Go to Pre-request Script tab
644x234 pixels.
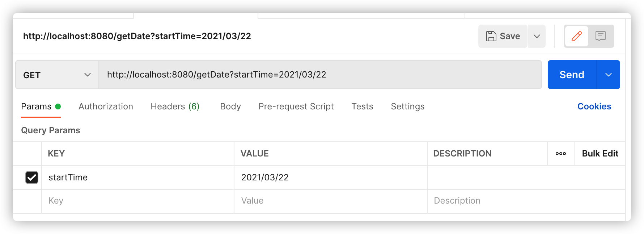click(x=296, y=106)
